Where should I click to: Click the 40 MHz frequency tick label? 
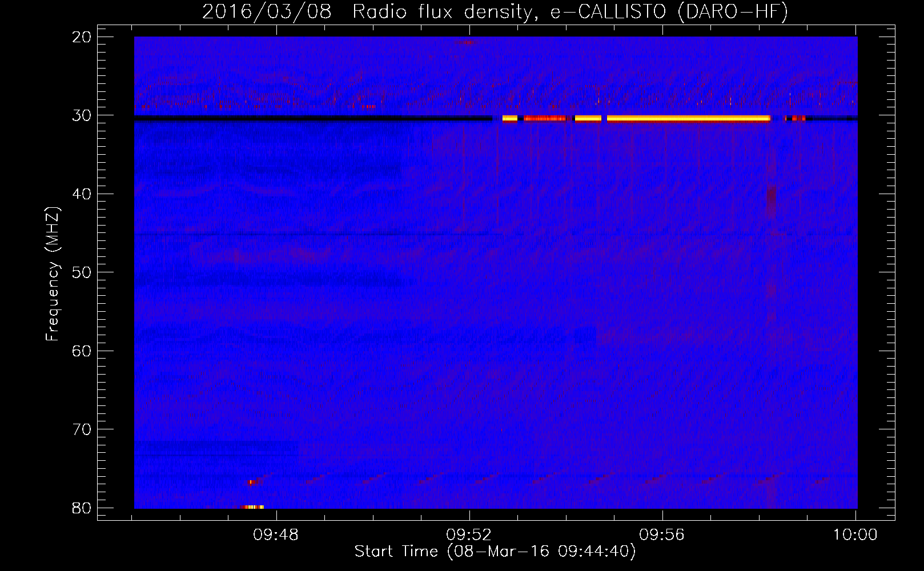(82, 194)
